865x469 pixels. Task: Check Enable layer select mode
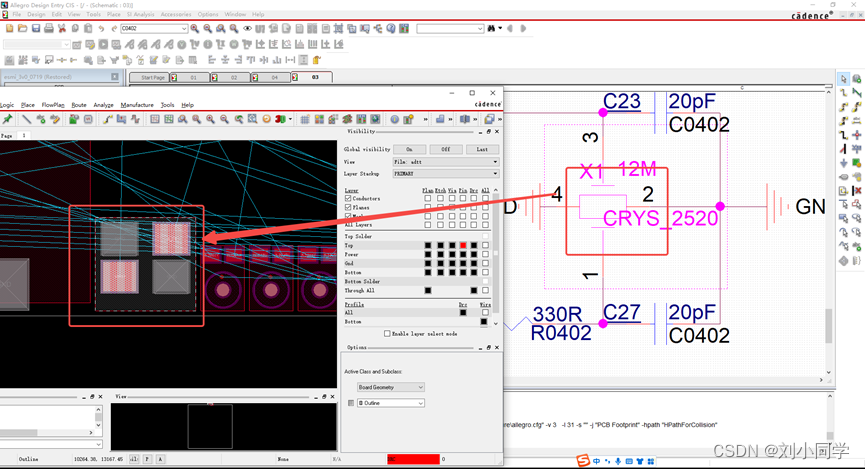pyautogui.click(x=388, y=334)
